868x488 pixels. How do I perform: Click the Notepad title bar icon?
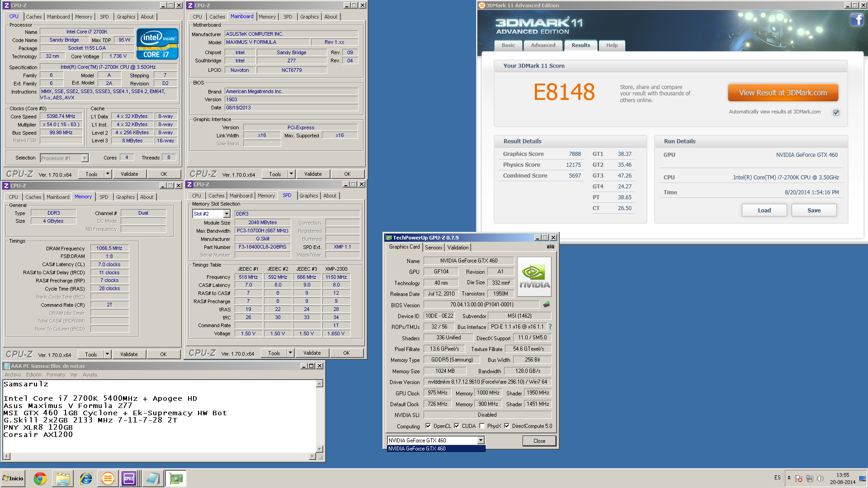pyautogui.click(x=7, y=366)
